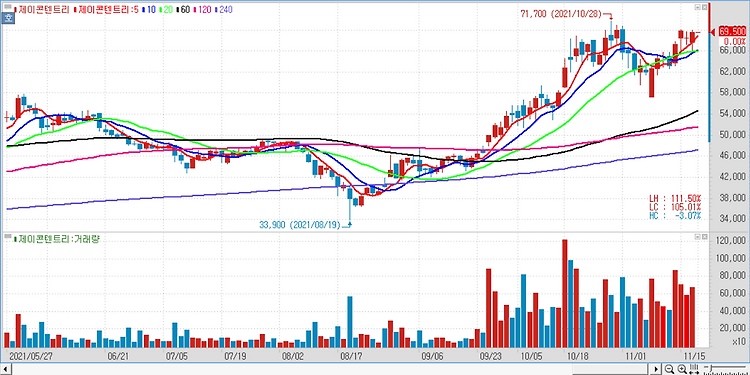This screenshot has width=750, height=375.
Task: Click the tallest red volume bar near 10/18
Action: pos(565,293)
